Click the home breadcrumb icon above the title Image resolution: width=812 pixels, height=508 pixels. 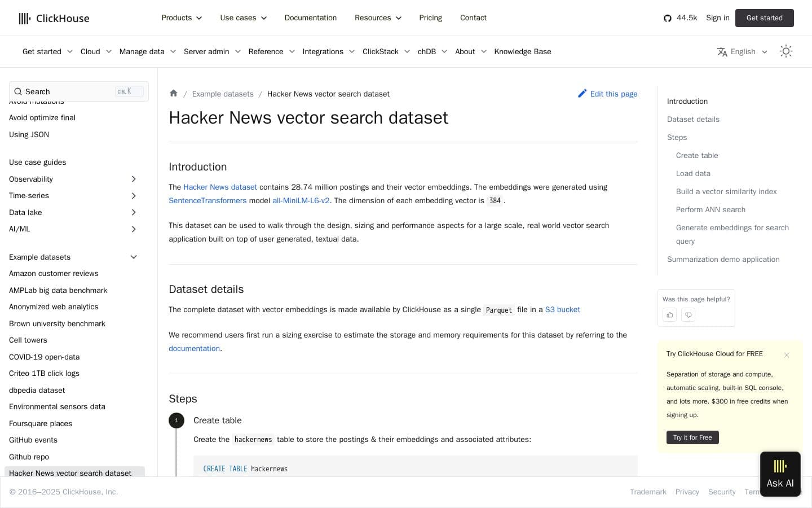point(174,94)
